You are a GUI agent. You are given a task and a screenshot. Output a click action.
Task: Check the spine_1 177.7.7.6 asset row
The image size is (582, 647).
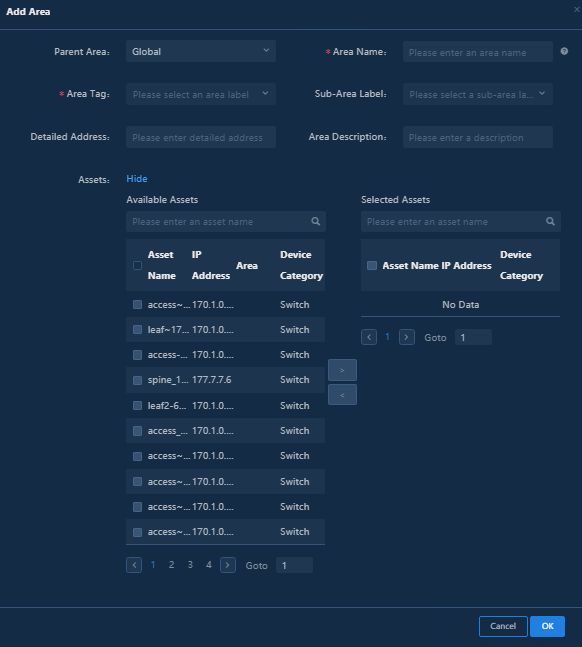click(137, 380)
